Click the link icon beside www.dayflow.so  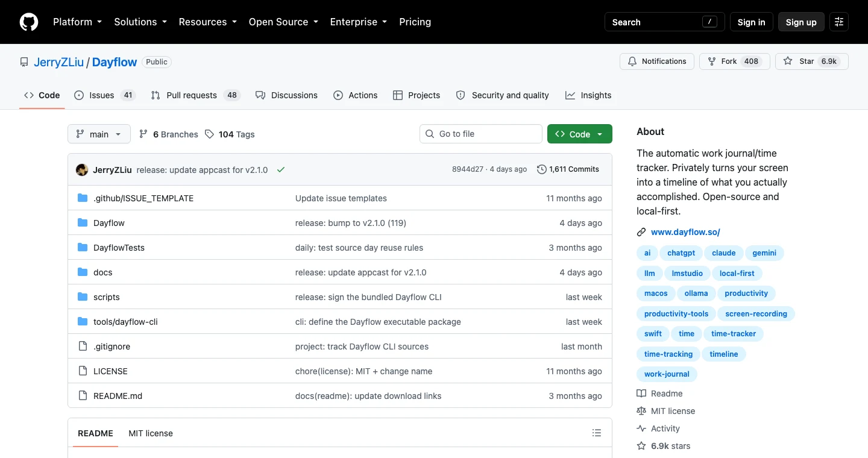click(x=641, y=232)
